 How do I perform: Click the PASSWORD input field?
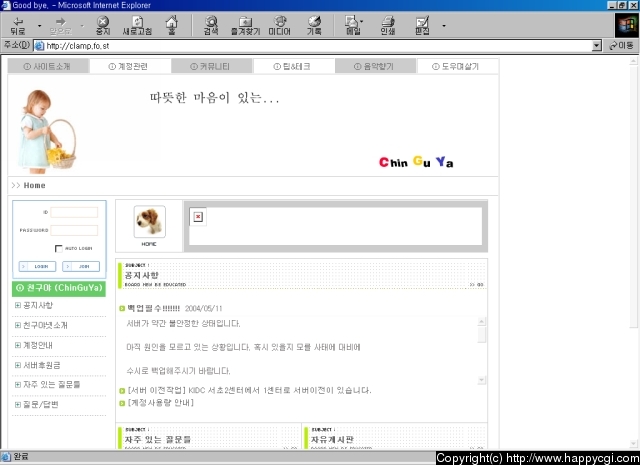coord(74,230)
